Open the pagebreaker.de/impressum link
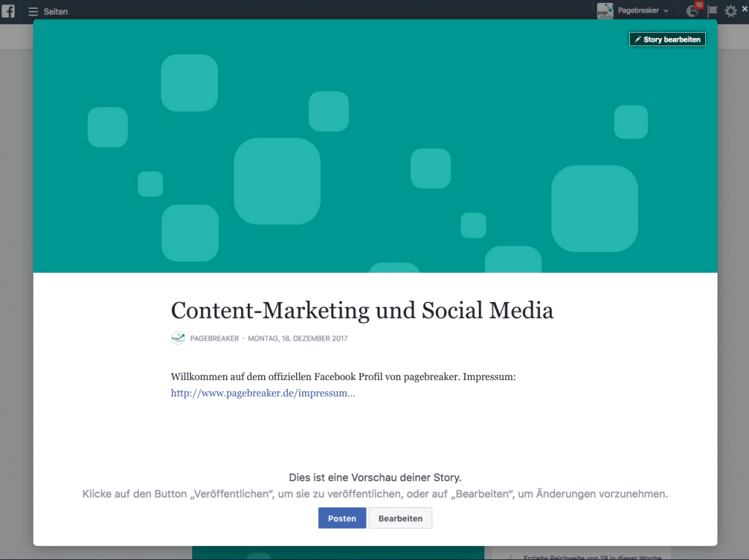Image resolution: width=749 pixels, height=560 pixels. [263, 393]
